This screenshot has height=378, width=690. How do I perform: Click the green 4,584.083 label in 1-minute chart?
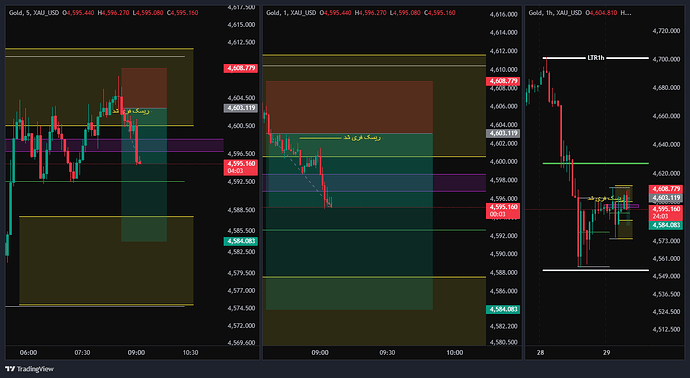tap(503, 309)
